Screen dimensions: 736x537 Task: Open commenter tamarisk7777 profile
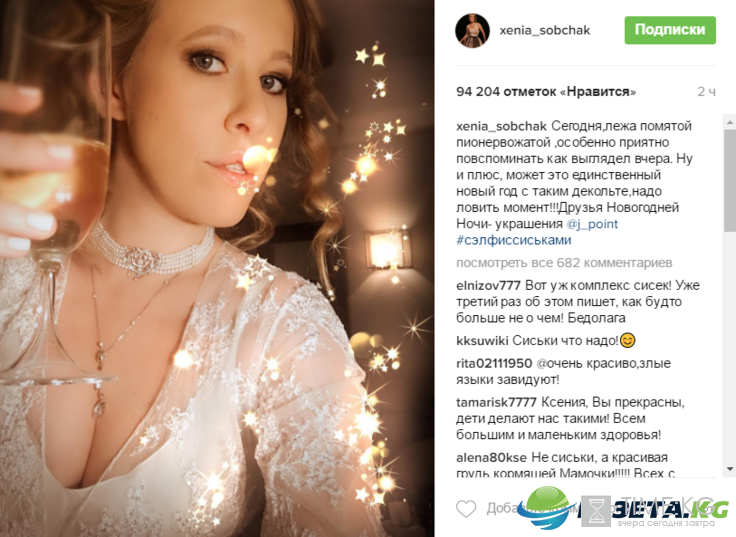point(496,402)
